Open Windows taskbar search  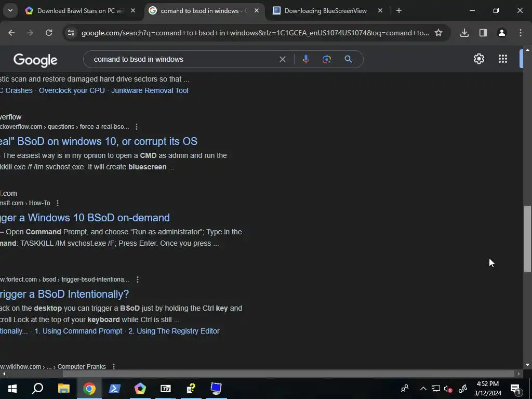(37, 389)
